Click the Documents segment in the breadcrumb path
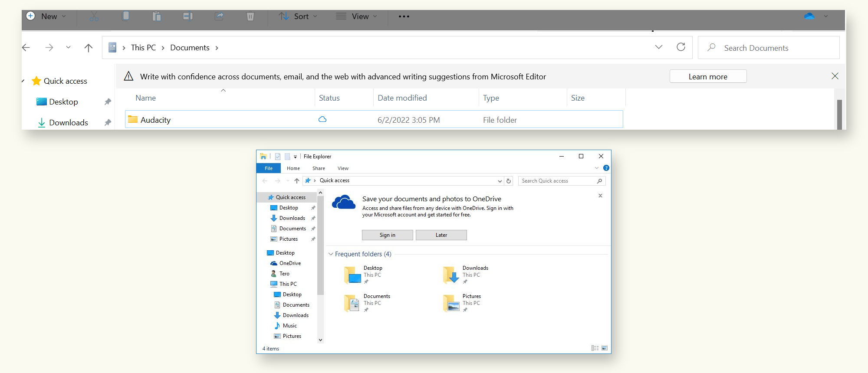 (x=190, y=48)
